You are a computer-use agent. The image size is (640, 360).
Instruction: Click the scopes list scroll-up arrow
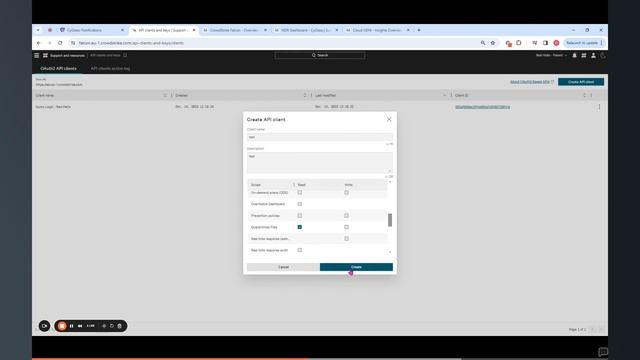390,182
